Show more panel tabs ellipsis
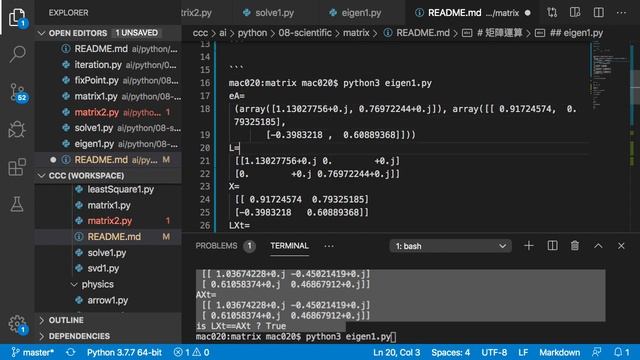This screenshot has width=640, height=360. (x=329, y=246)
